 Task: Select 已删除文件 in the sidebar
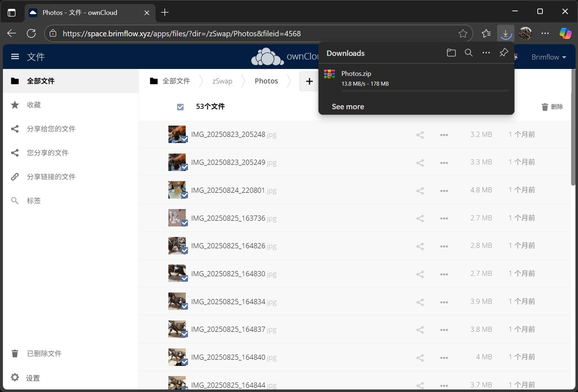(x=44, y=354)
